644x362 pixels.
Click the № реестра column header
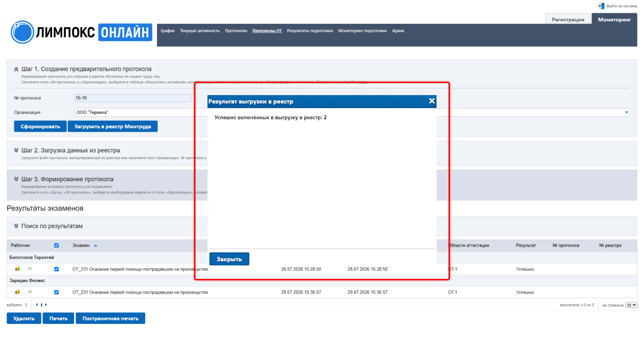pyautogui.click(x=610, y=245)
